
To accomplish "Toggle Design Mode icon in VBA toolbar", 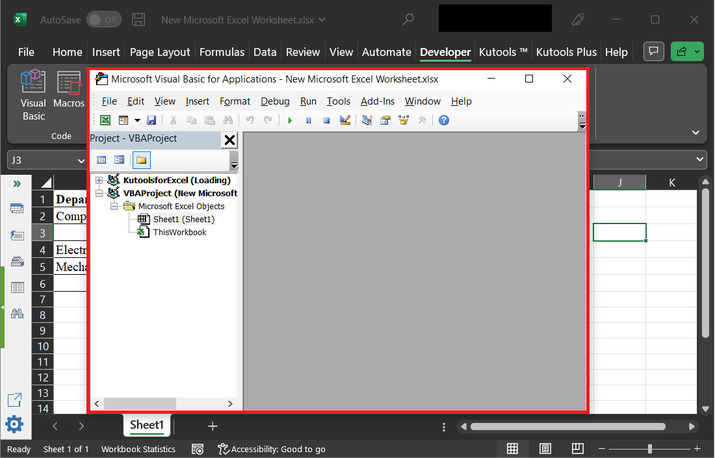I will [x=345, y=120].
